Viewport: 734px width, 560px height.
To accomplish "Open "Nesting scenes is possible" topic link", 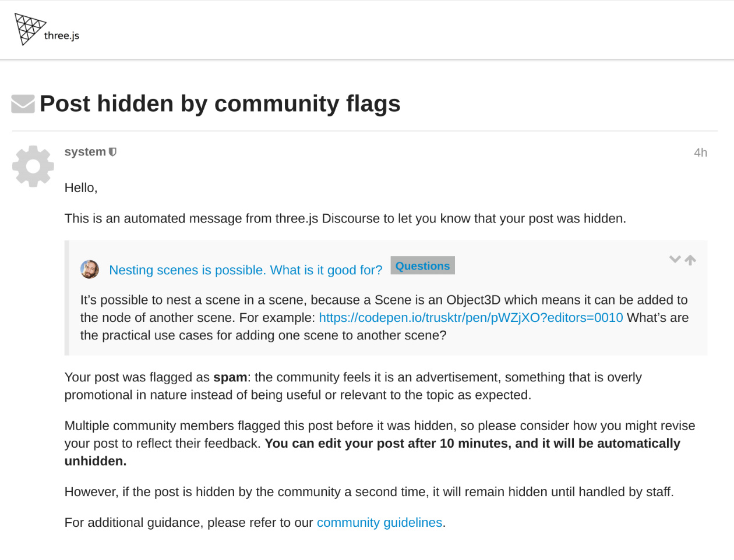I will tap(245, 270).
